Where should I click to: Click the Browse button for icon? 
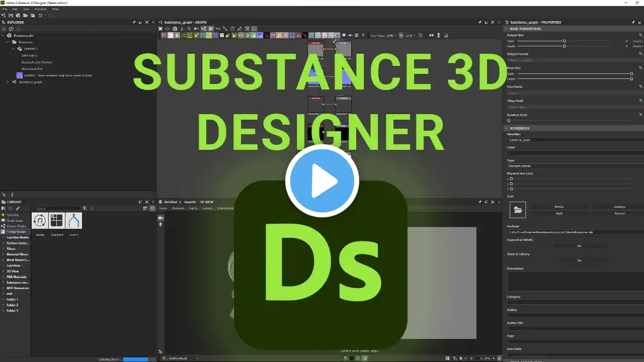tap(559, 207)
